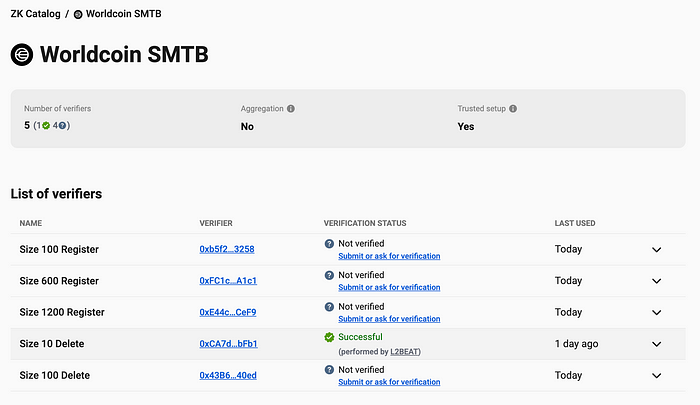Click the small Worldcoin icon in the breadcrumb

click(x=78, y=14)
